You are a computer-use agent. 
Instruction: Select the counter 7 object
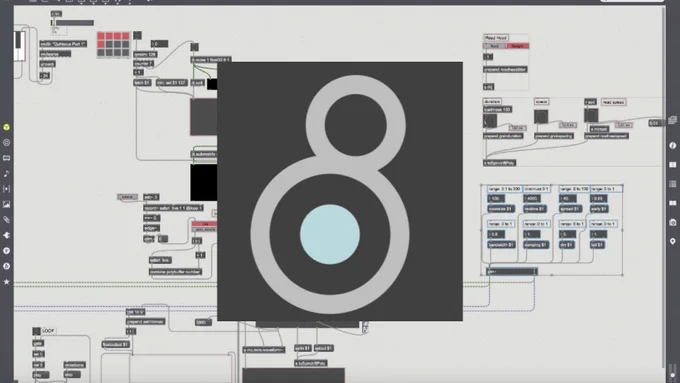point(144,63)
